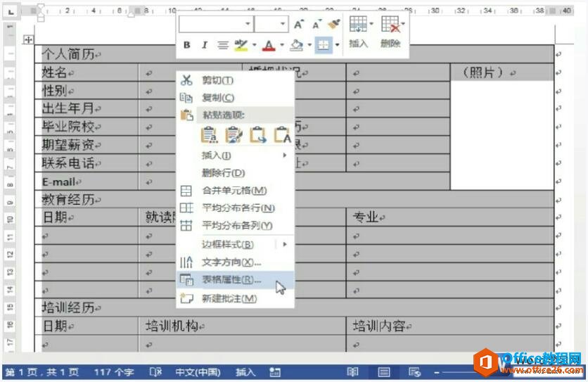Click the 联系电话 cell
Viewport: 588px width, 382px height.
point(87,163)
